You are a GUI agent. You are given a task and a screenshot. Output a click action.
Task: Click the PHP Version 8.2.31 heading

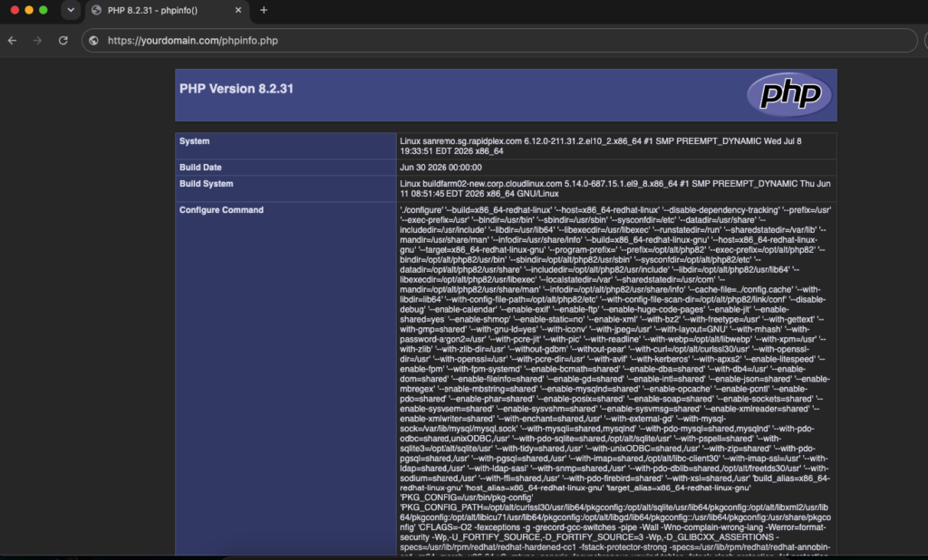tap(237, 89)
